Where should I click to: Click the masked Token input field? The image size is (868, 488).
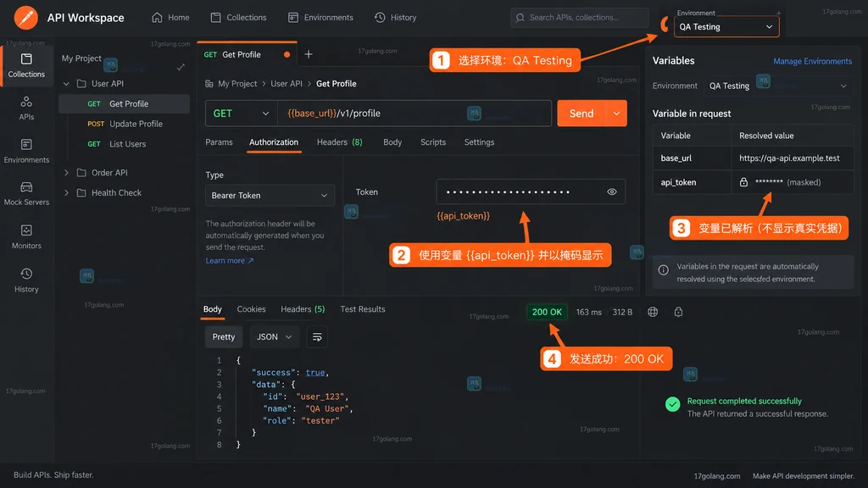[531, 192]
